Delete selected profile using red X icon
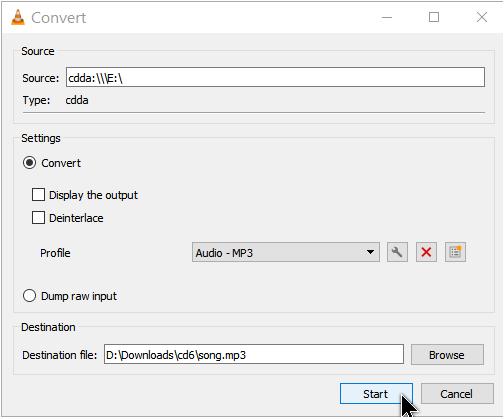 click(426, 252)
